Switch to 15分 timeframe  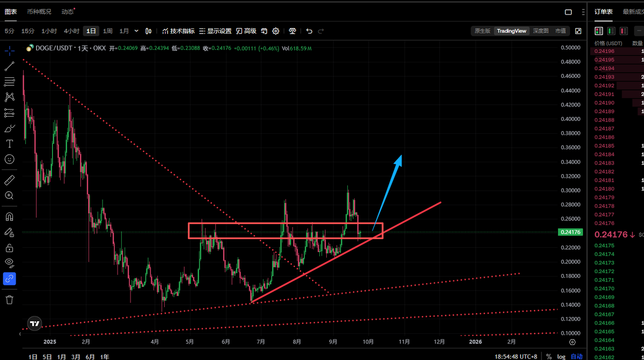pyautogui.click(x=28, y=31)
